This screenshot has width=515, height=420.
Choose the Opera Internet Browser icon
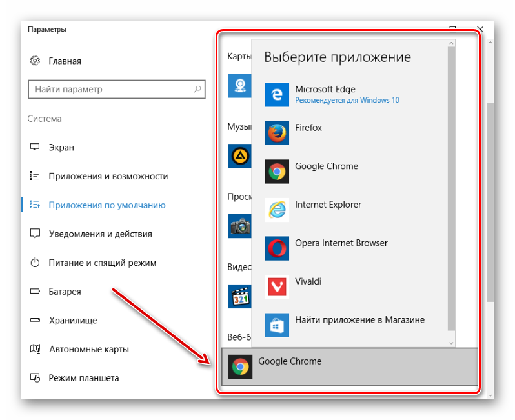(x=277, y=248)
